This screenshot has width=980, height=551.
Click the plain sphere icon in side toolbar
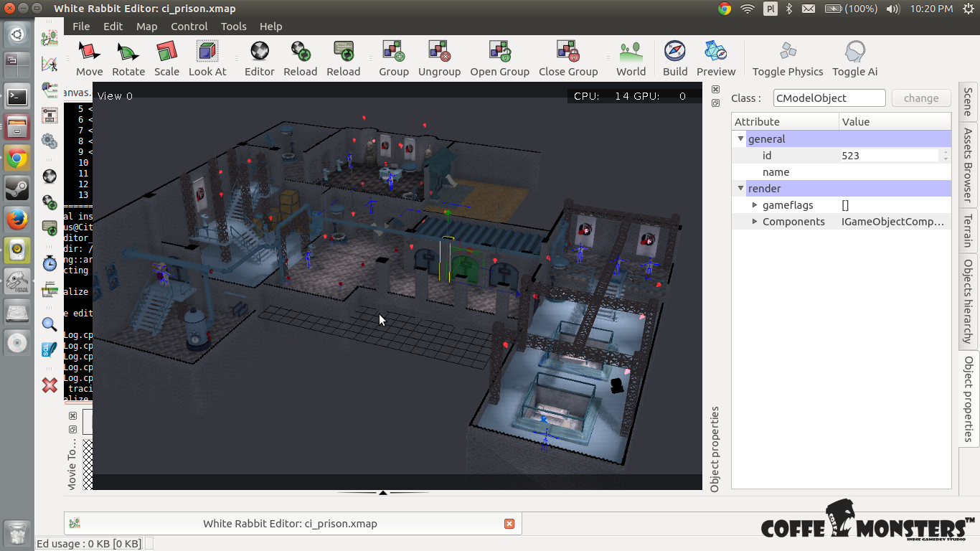click(x=50, y=176)
